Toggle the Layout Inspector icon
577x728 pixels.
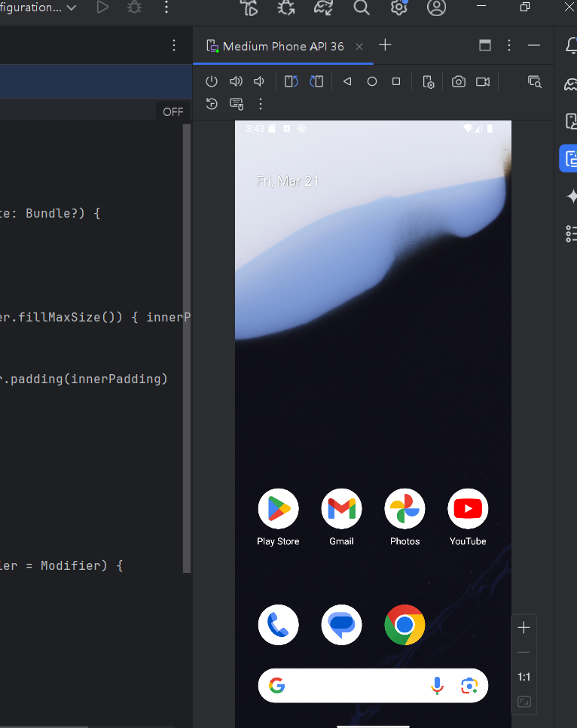pyautogui.click(x=535, y=82)
